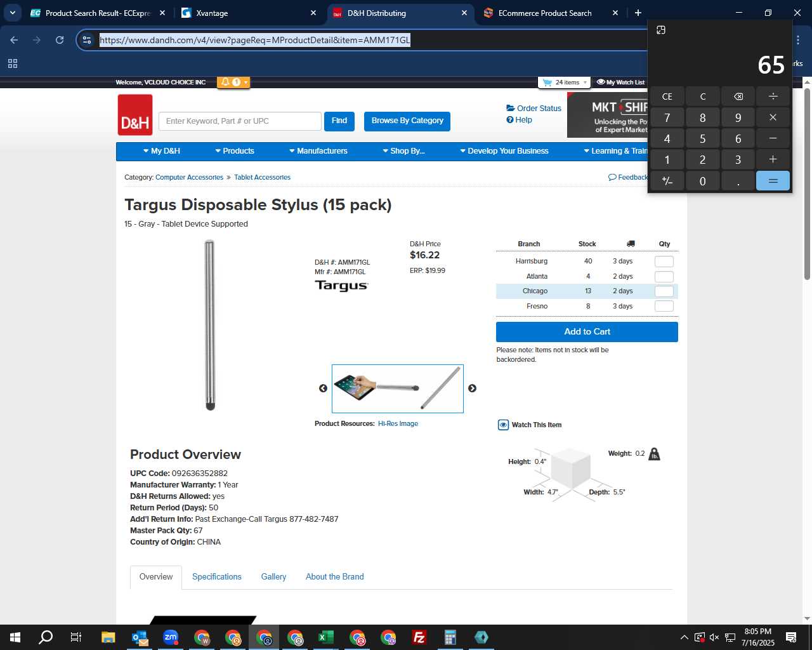
Task: Click Add to Cart
Action: [587, 332]
